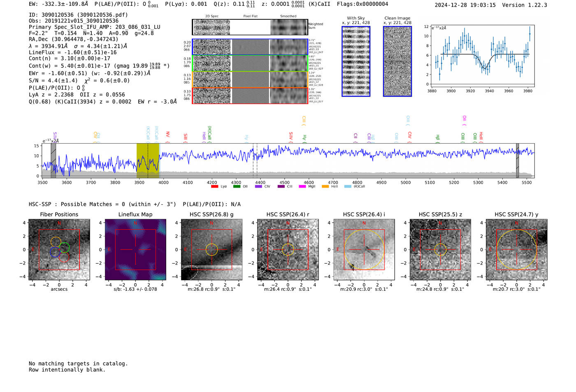Click the hatched gray band near 3550 Å
576x392 pixels.
[x=53, y=160]
